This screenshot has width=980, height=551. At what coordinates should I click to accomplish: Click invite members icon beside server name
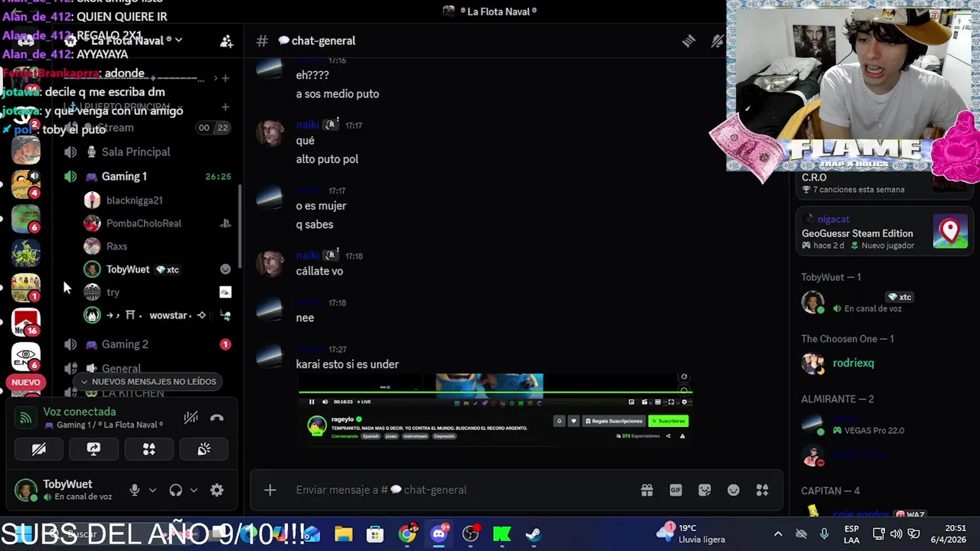pyautogui.click(x=227, y=41)
